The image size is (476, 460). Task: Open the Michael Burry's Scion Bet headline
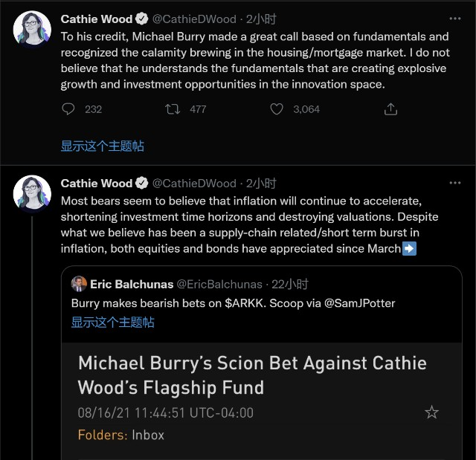tap(252, 375)
